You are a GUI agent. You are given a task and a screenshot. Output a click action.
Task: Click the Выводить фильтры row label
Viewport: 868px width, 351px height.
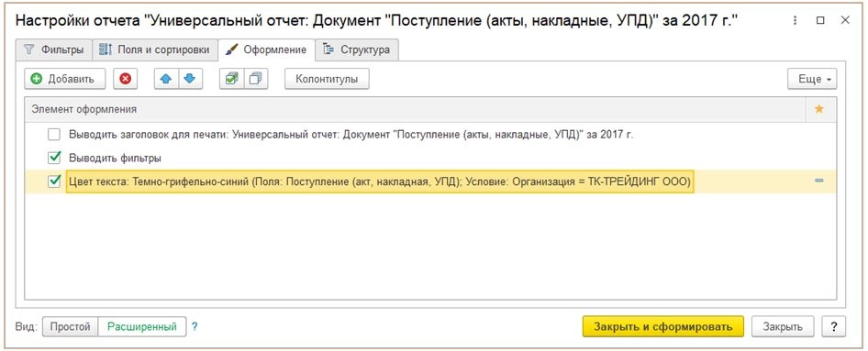tap(115, 159)
